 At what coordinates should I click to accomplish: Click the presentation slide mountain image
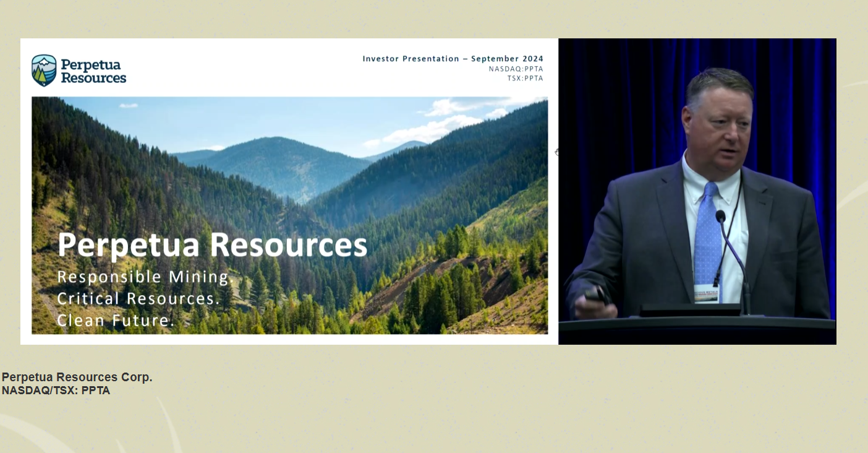coord(289,215)
